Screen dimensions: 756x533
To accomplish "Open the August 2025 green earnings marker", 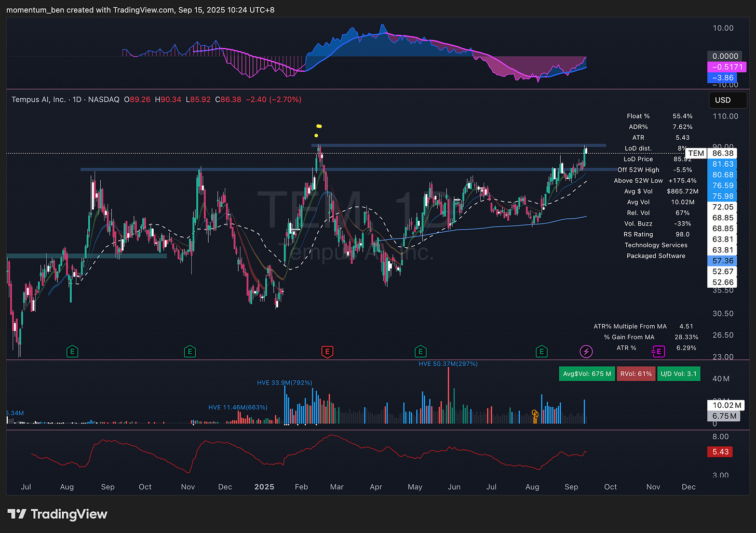I will coord(542,352).
